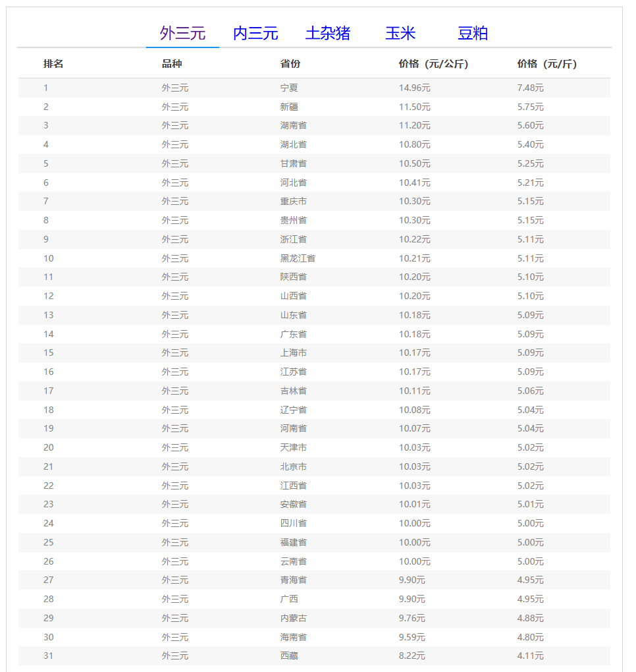Image resolution: width=636 pixels, height=672 pixels.
Task: Click the 14.96元 price cell
Action: click(414, 88)
